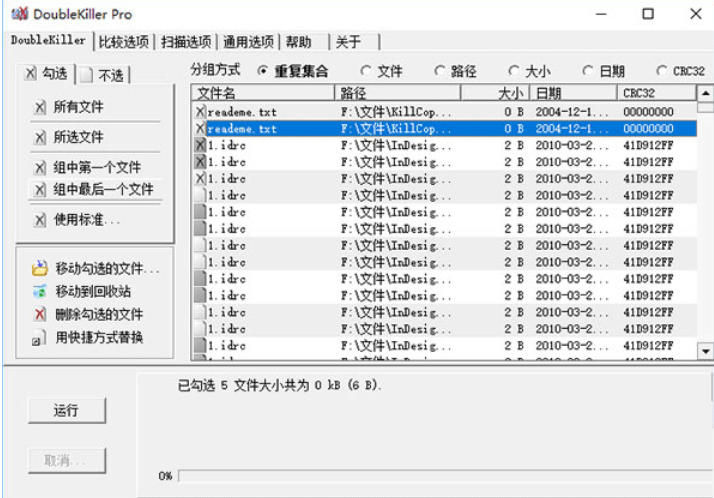Click the file list scroll-down arrow

pyautogui.click(x=705, y=351)
